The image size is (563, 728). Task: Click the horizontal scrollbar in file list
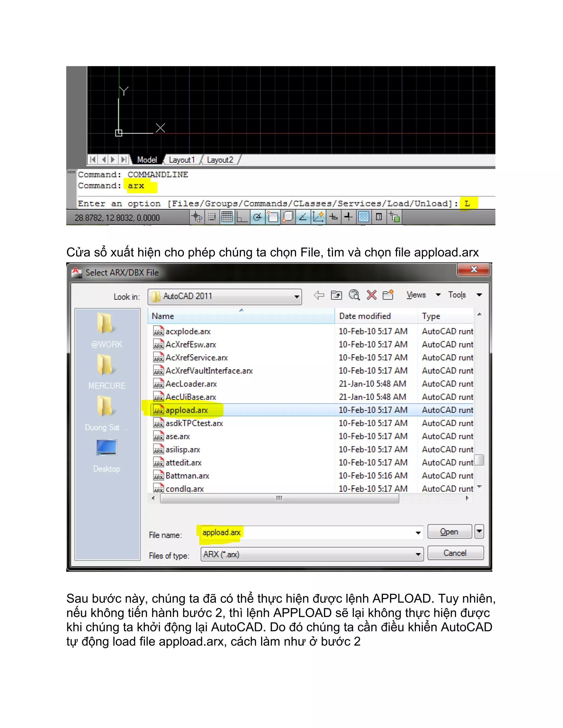(x=280, y=498)
